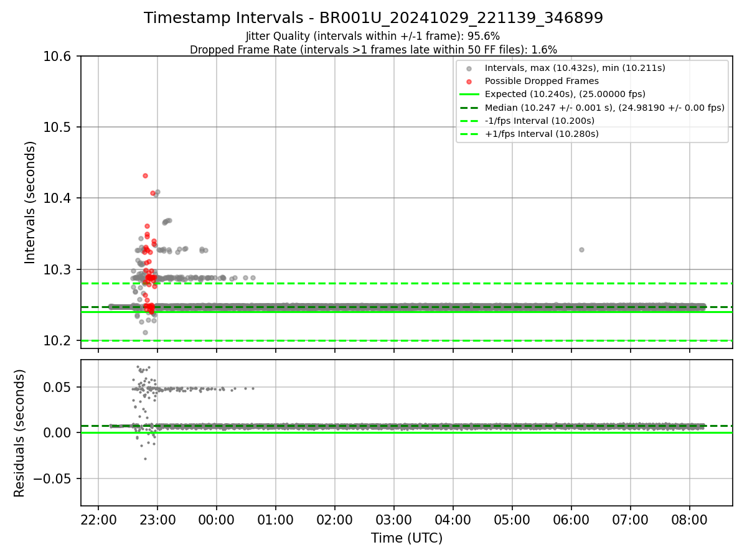The image size is (747, 560).
Task: Click legend entry 'Expected (10.240s), (25.00000 fps)'
Action: 565,94
